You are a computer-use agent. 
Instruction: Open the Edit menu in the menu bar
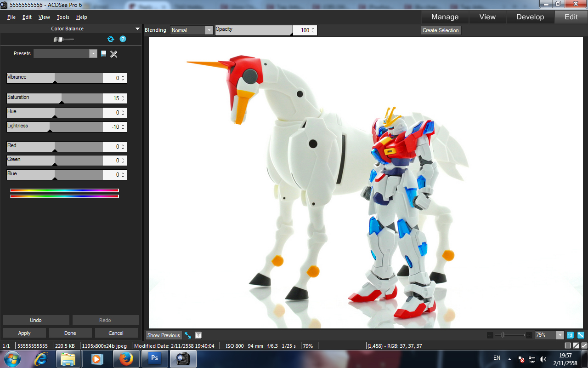[27, 17]
